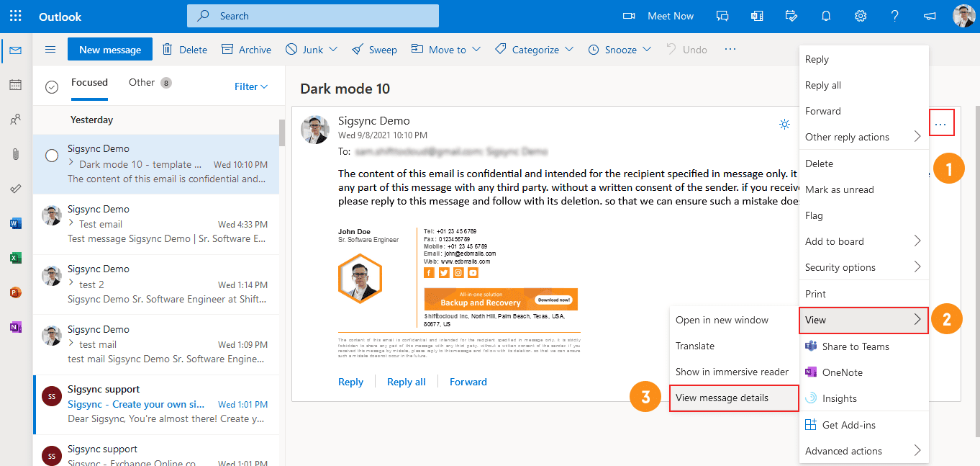Screen dimensions: 980x466
Task: Click the Reply all link below message
Action: click(x=407, y=382)
